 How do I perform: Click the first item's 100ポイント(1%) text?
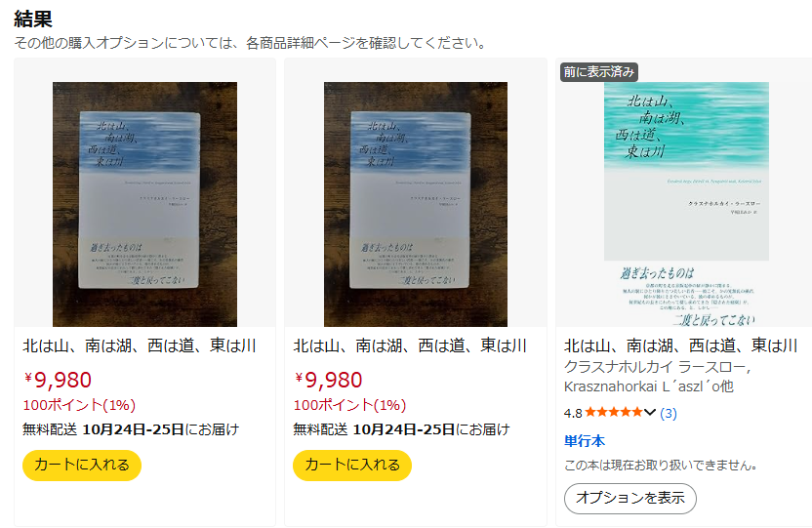[79, 405]
